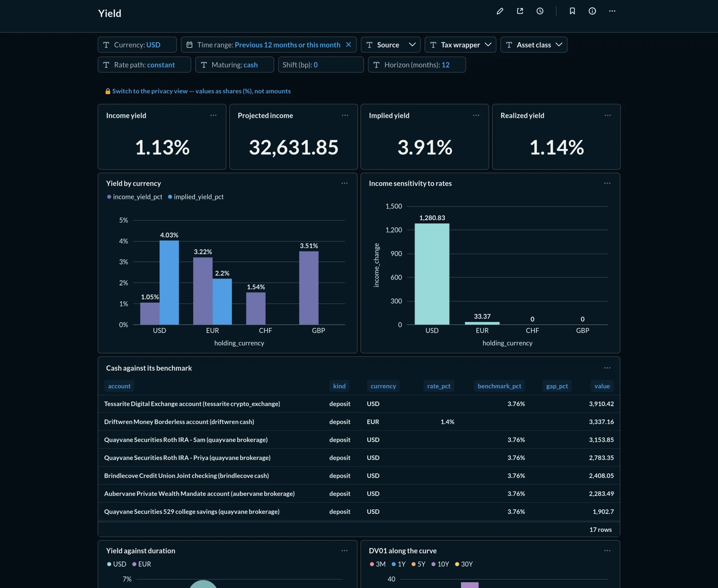Sort table by rate_pct column
The width and height of the screenshot is (718, 588).
tap(439, 386)
